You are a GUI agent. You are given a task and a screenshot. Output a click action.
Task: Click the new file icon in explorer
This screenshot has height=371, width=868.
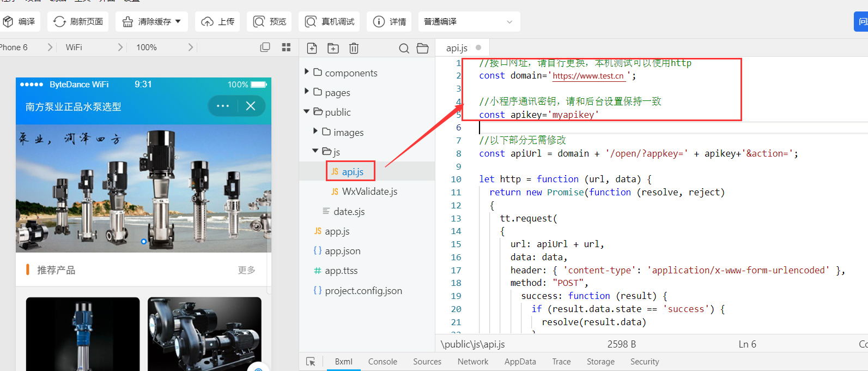pos(312,48)
